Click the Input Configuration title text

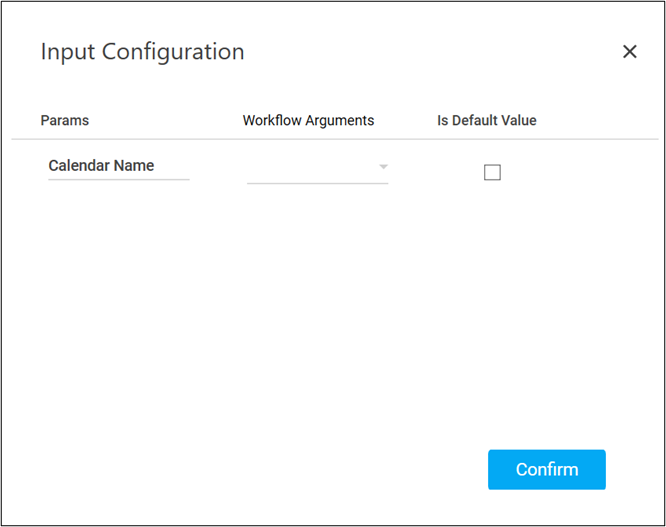(142, 52)
